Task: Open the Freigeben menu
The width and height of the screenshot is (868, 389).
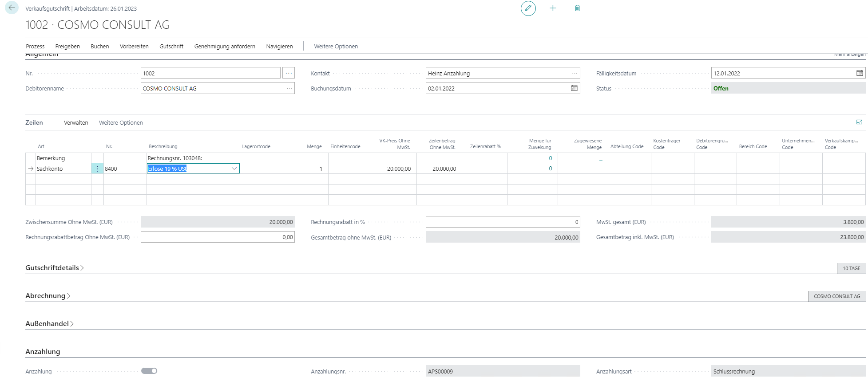Action: click(67, 47)
